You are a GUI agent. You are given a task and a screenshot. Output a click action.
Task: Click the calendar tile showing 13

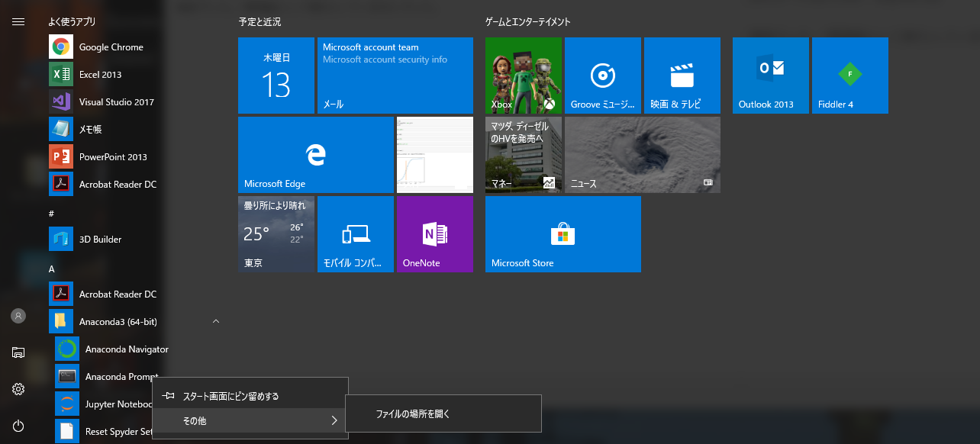point(276,76)
